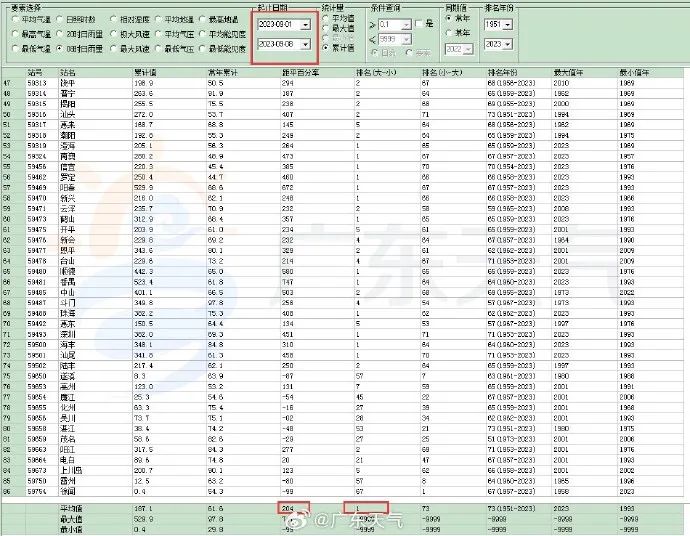690x536 pixels.
Task: Choose the 最低能见度 element option
Action: 202,48
